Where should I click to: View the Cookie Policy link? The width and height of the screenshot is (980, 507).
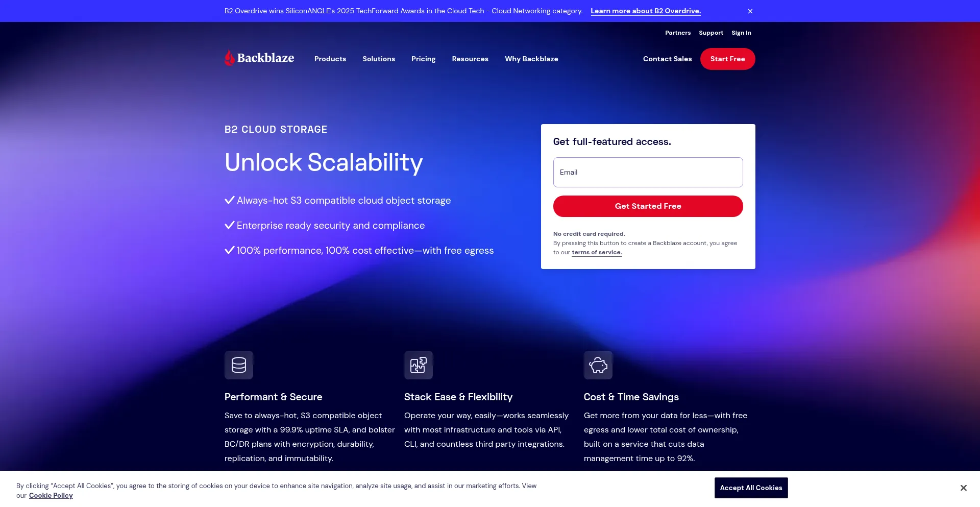pyautogui.click(x=51, y=496)
